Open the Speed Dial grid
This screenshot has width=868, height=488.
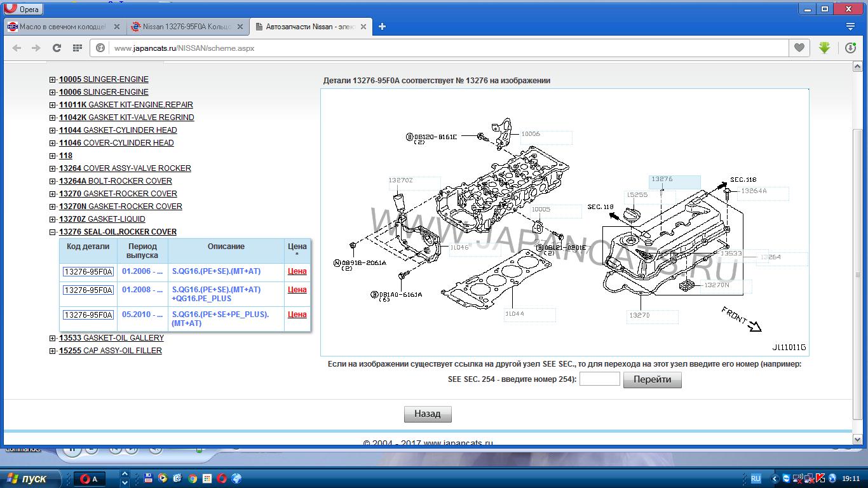coord(78,48)
